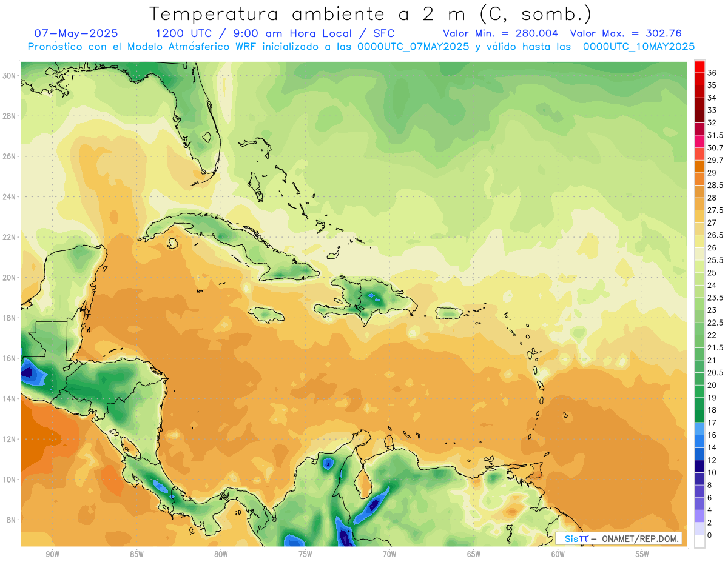Click the '19' value on the color scale
Viewport: 728px width, 562px height.
coord(712,398)
